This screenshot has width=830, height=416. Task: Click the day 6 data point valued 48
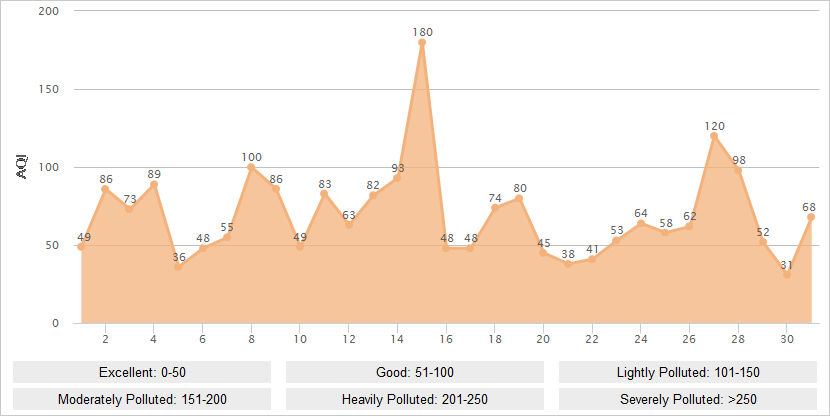[203, 248]
